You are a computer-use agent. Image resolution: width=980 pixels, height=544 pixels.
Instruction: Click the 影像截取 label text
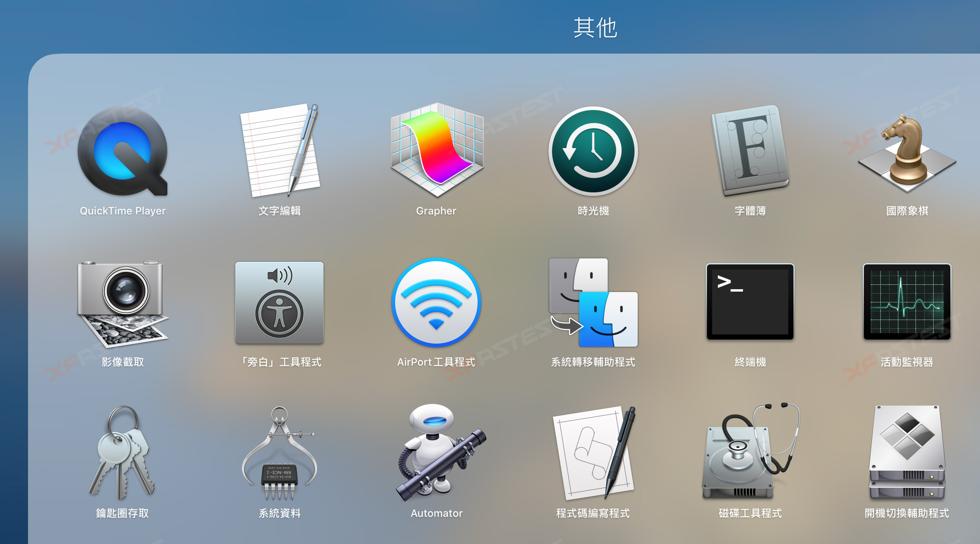point(122,362)
